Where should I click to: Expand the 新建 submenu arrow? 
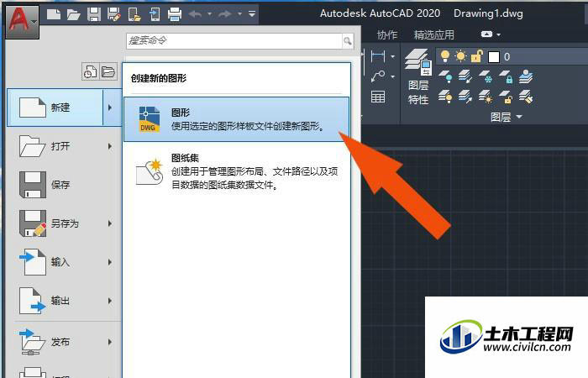112,108
